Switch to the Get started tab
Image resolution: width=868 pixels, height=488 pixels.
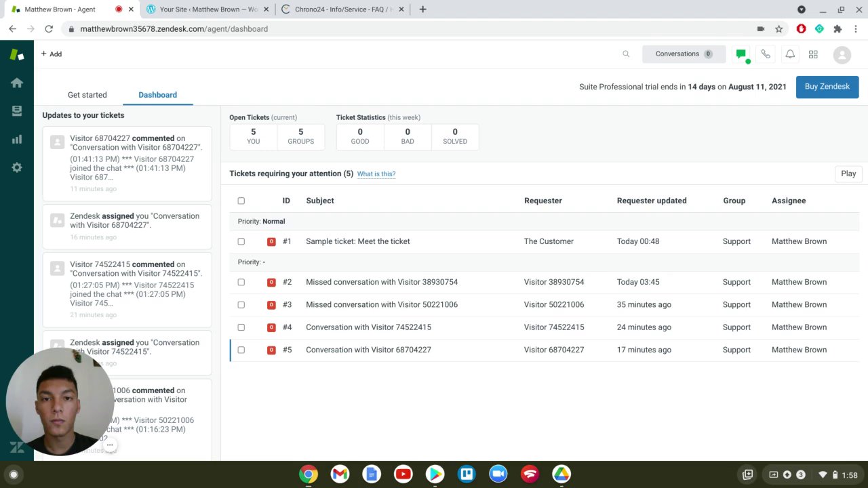pyautogui.click(x=87, y=95)
